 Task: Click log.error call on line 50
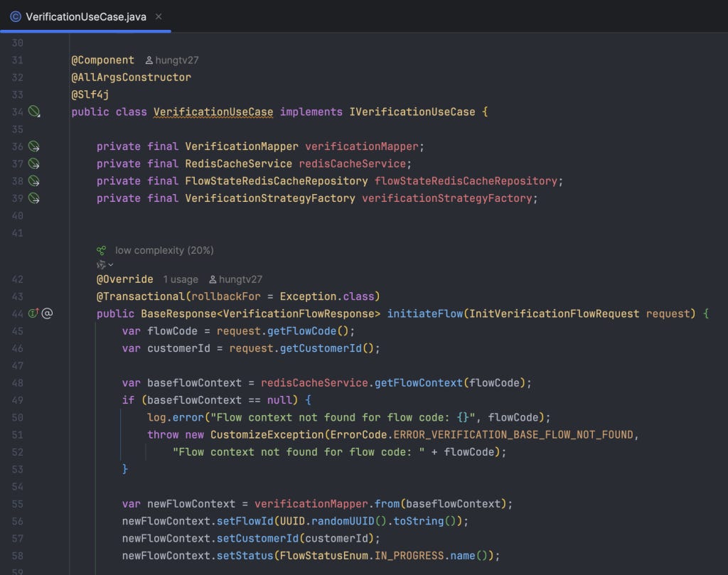(176, 417)
